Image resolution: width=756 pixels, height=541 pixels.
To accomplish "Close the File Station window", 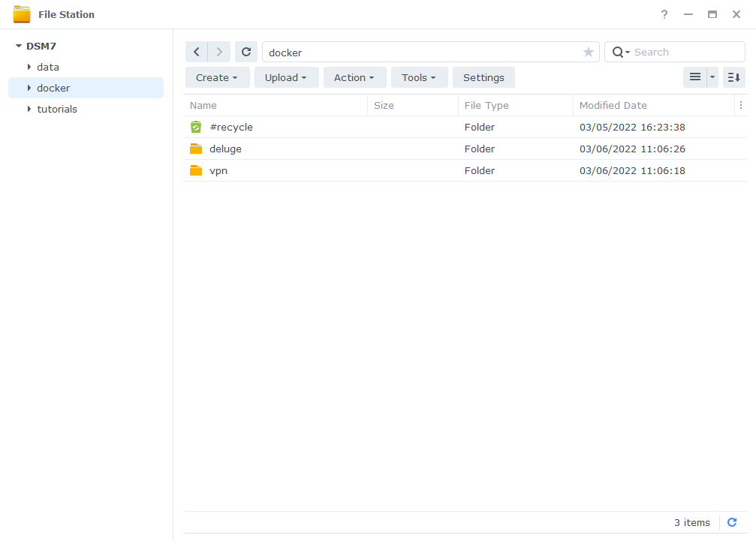I will [736, 14].
